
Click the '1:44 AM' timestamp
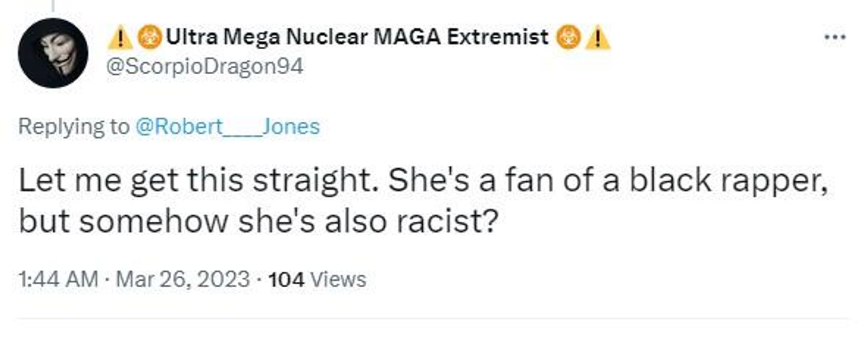pyautogui.click(x=58, y=279)
